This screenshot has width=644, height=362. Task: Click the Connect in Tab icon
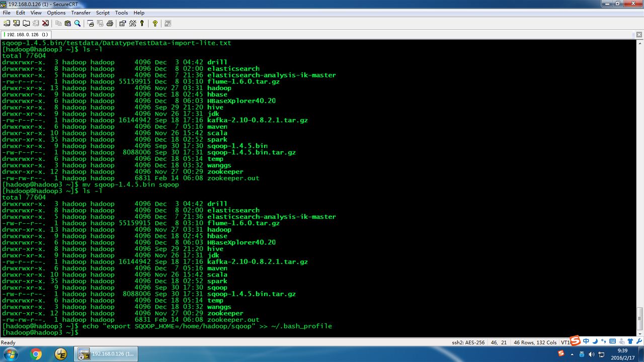coord(26,23)
